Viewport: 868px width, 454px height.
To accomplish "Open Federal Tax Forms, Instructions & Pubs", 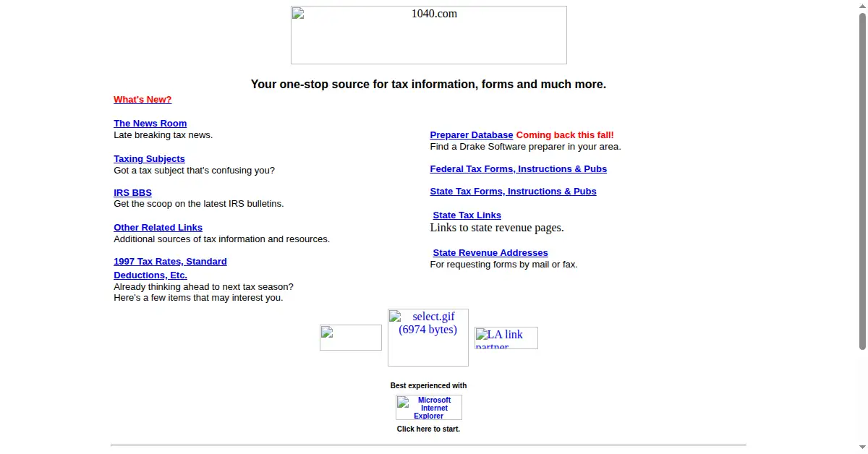I will [519, 169].
